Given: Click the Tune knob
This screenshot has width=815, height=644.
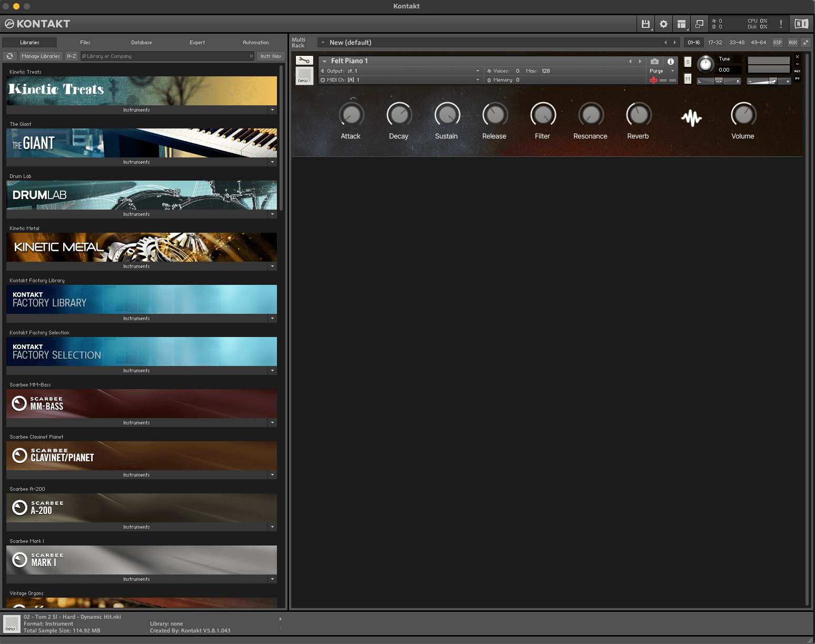Looking at the screenshot, I should 705,65.
